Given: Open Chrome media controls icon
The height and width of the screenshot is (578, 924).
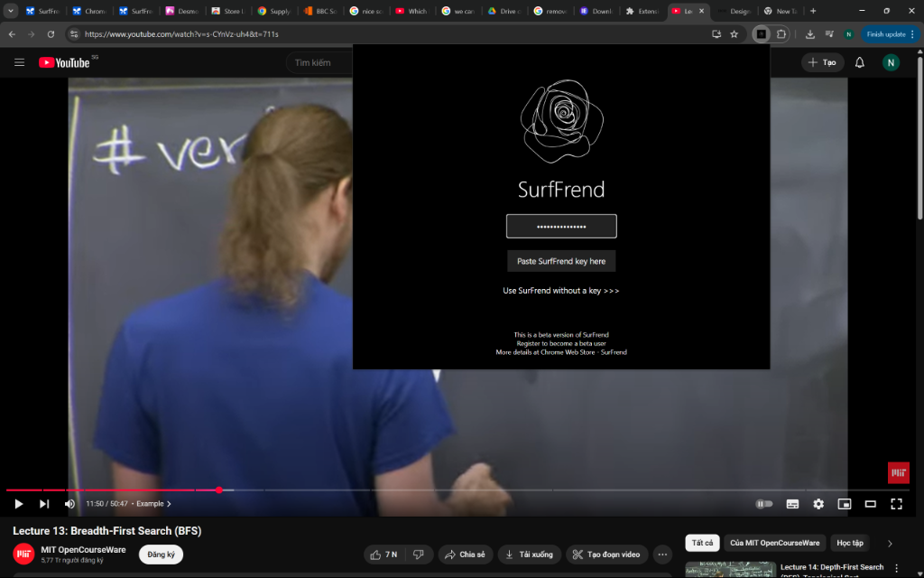Looking at the screenshot, I should [x=829, y=34].
